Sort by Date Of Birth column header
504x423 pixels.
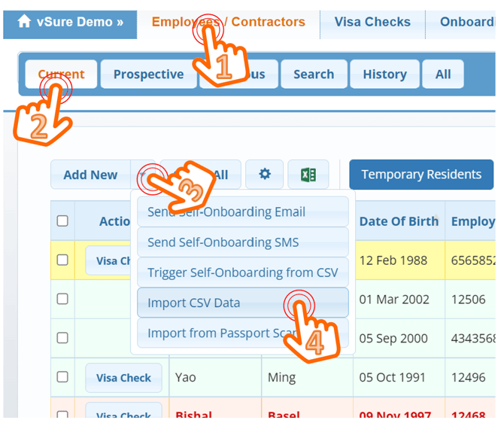pyautogui.click(x=399, y=221)
